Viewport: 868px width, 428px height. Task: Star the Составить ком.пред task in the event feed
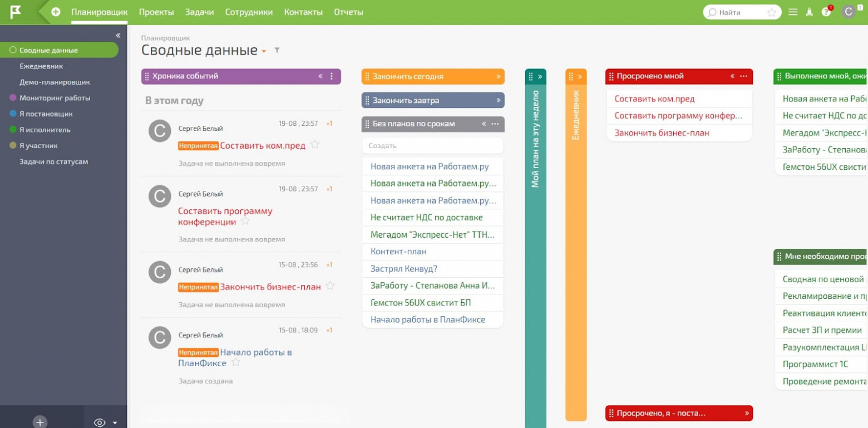(315, 145)
